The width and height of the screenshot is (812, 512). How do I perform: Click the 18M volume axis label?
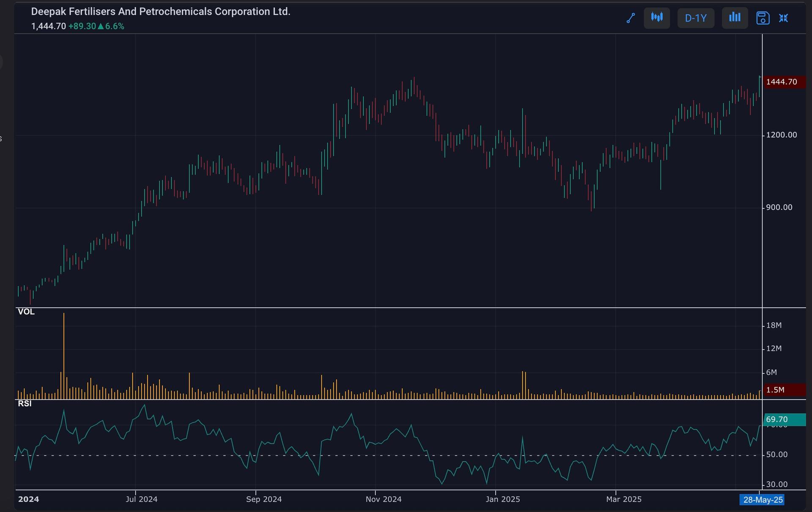[x=774, y=325]
